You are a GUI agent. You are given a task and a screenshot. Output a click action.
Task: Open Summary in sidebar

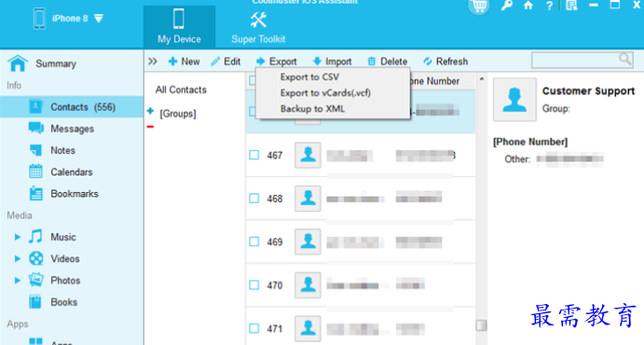[56, 63]
